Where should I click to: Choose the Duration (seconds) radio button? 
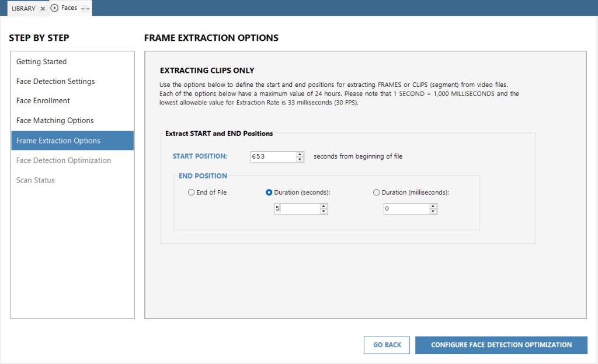269,192
